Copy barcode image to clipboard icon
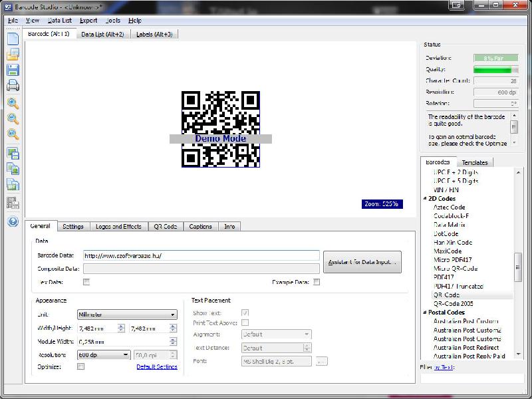 [x=13, y=170]
